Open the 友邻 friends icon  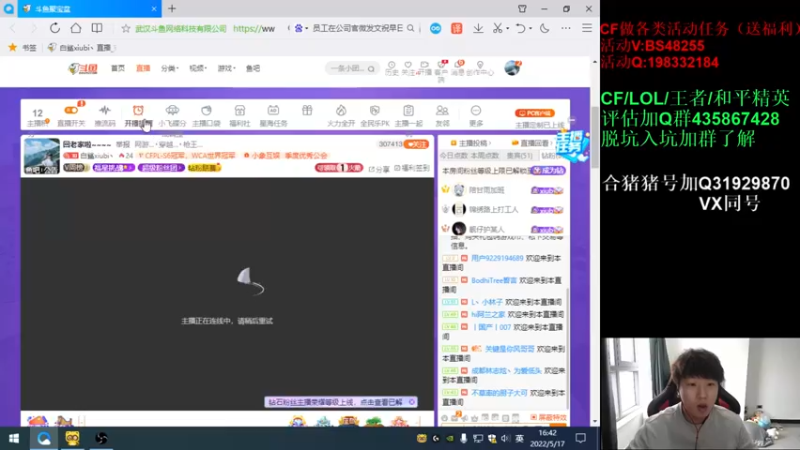coord(442,110)
